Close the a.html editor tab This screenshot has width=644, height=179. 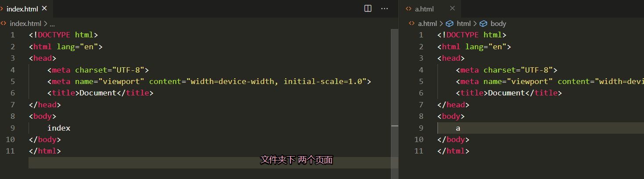tap(452, 8)
